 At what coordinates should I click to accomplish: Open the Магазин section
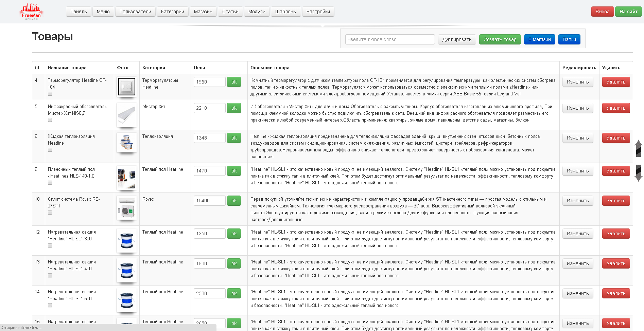[203, 12]
